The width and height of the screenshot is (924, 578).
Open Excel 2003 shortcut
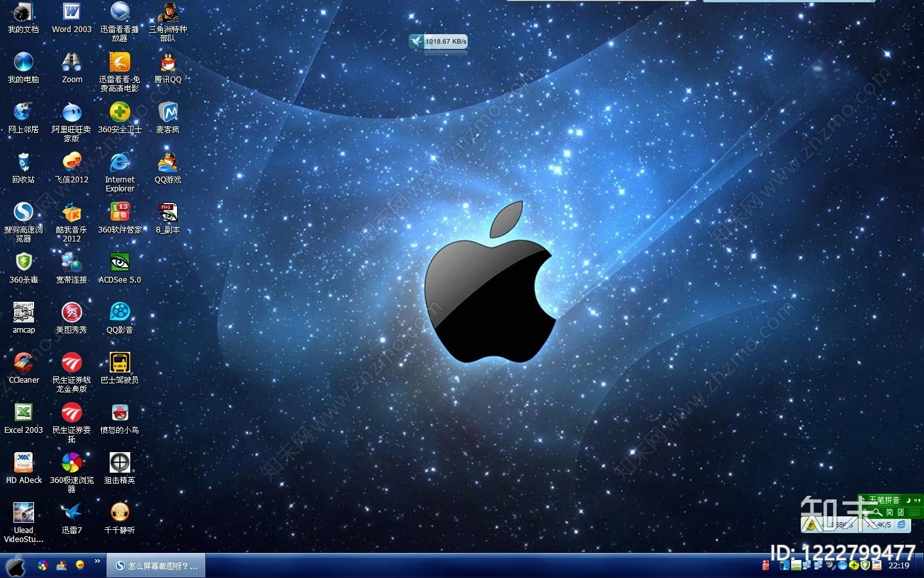click(23, 419)
